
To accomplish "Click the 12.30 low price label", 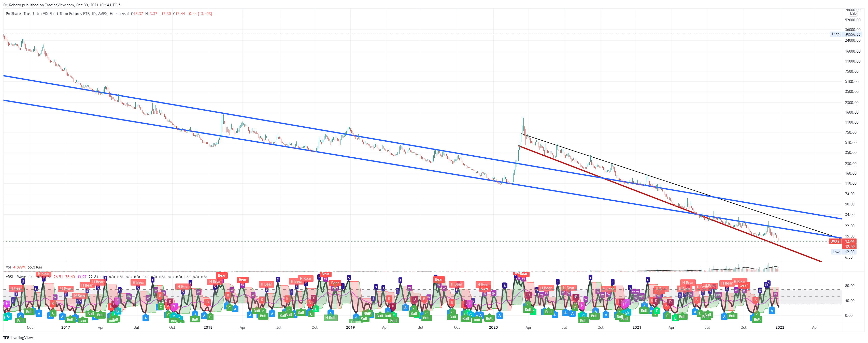I will [849, 252].
